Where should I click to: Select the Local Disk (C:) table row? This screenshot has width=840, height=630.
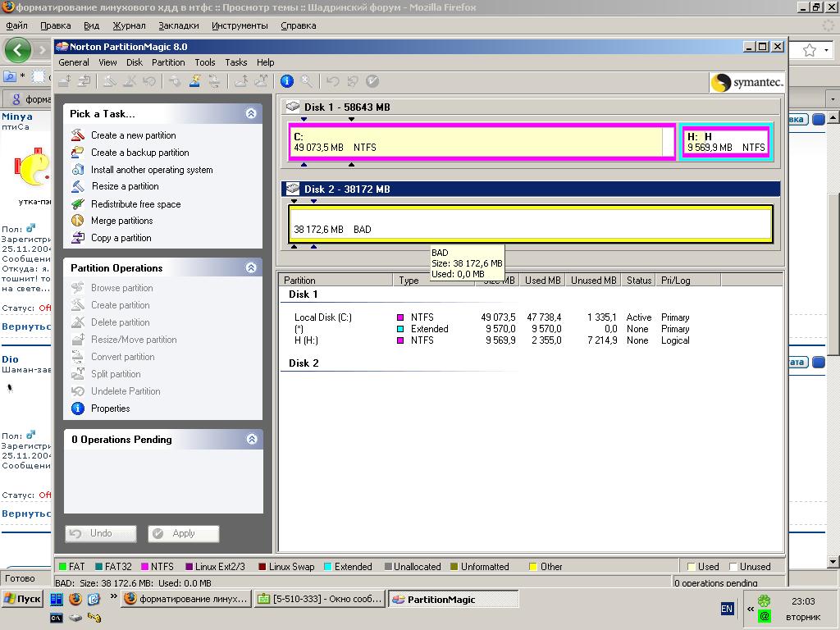[x=492, y=317]
